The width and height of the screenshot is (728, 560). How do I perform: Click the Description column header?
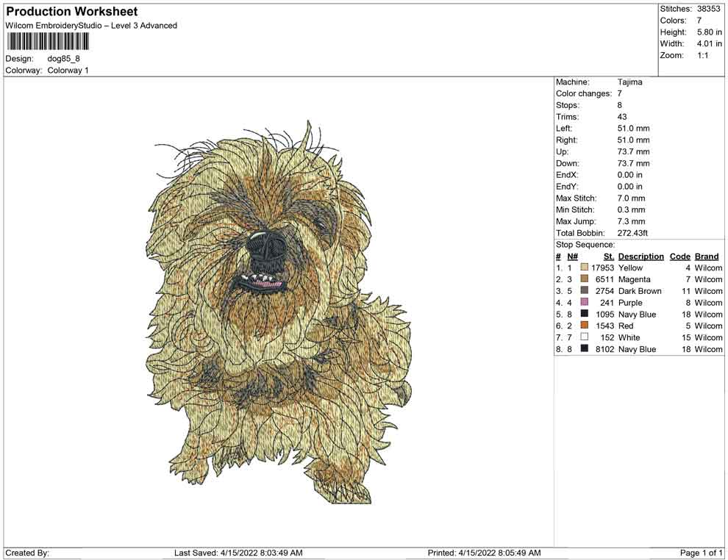(x=640, y=256)
